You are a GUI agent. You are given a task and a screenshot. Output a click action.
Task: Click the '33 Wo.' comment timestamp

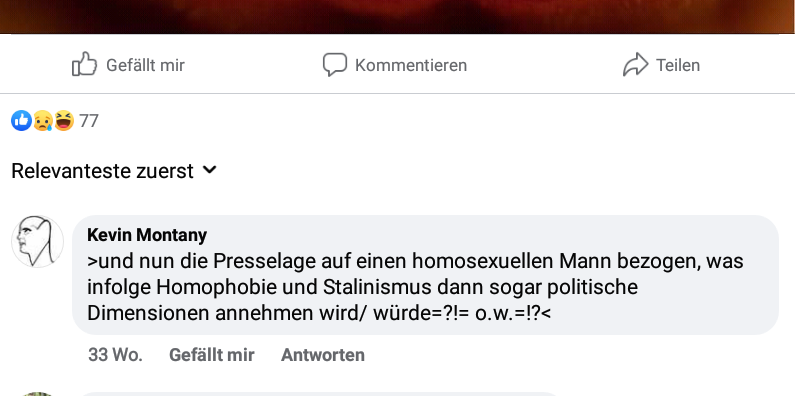115,355
